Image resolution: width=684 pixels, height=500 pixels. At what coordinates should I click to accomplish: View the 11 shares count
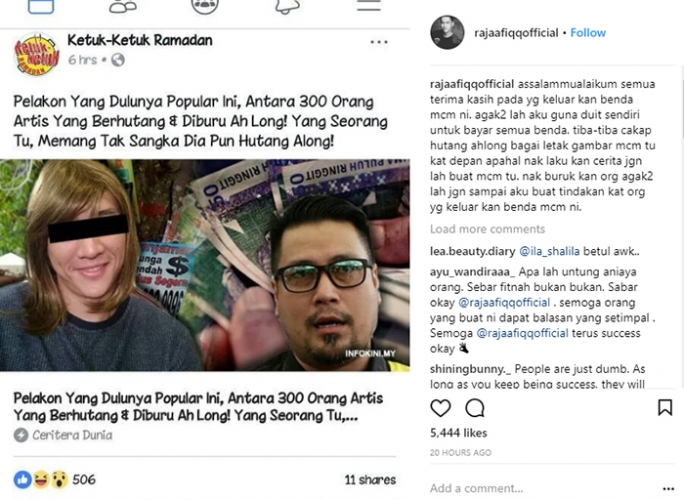coord(370,480)
